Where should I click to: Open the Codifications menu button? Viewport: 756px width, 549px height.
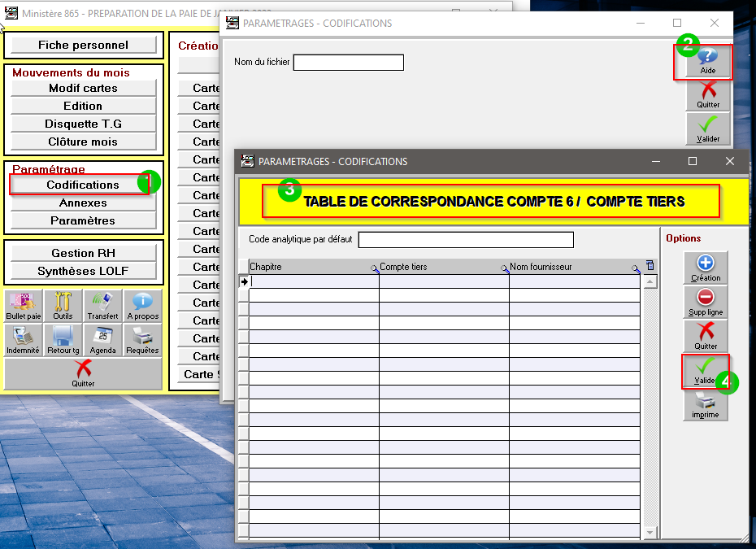83,185
